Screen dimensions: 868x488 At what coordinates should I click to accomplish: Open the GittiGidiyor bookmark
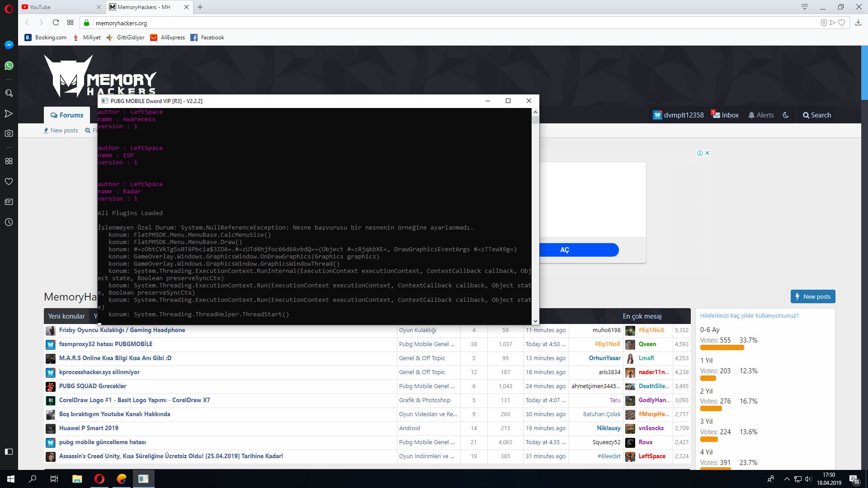126,38
